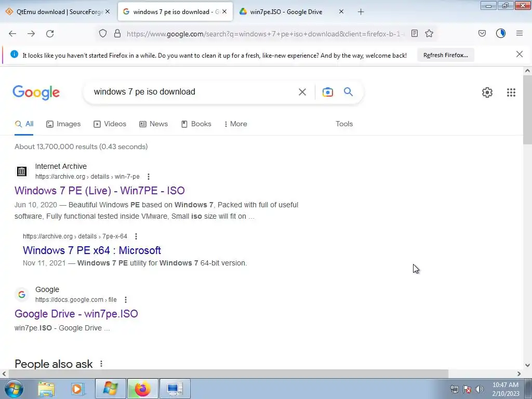Click the Google logo
The image size is (532, 399).
(36, 92)
